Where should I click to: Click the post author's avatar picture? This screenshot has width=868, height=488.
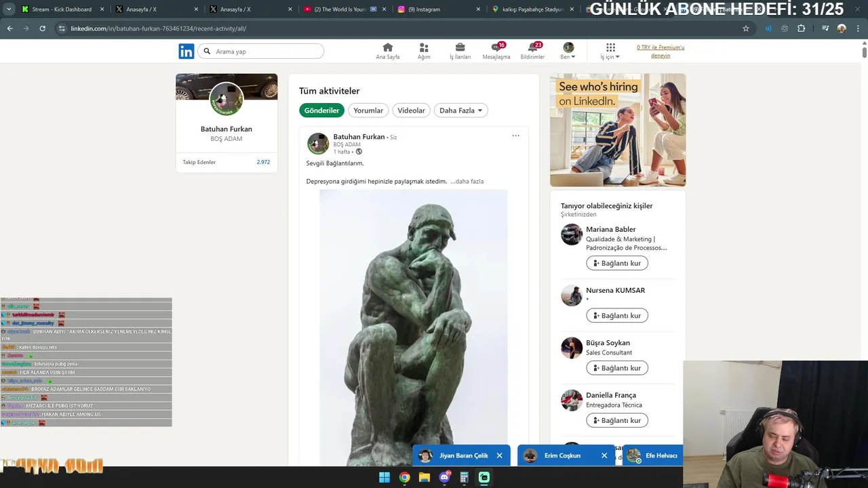[x=318, y=144]
